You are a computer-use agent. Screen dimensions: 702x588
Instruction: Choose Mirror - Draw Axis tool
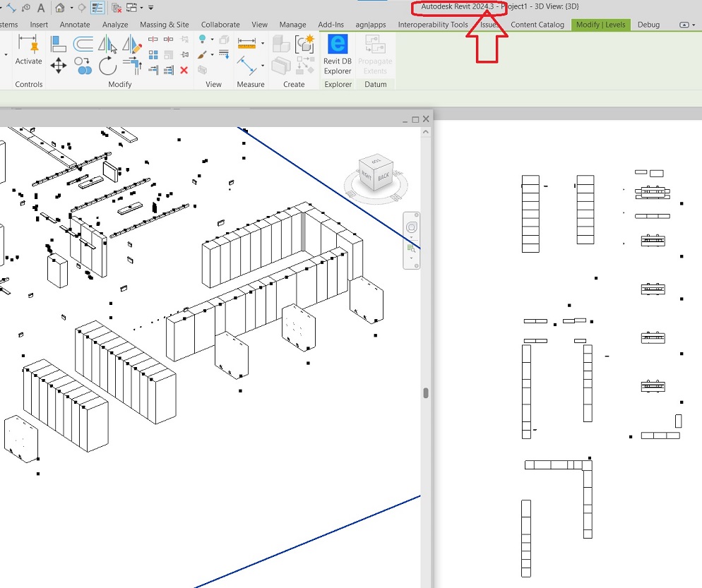[132, 44]
